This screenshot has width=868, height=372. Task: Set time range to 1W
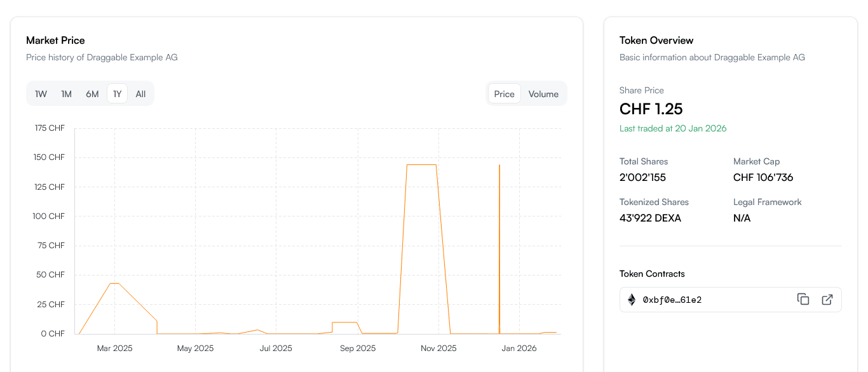pyautogui.click(x=41, y=94)
